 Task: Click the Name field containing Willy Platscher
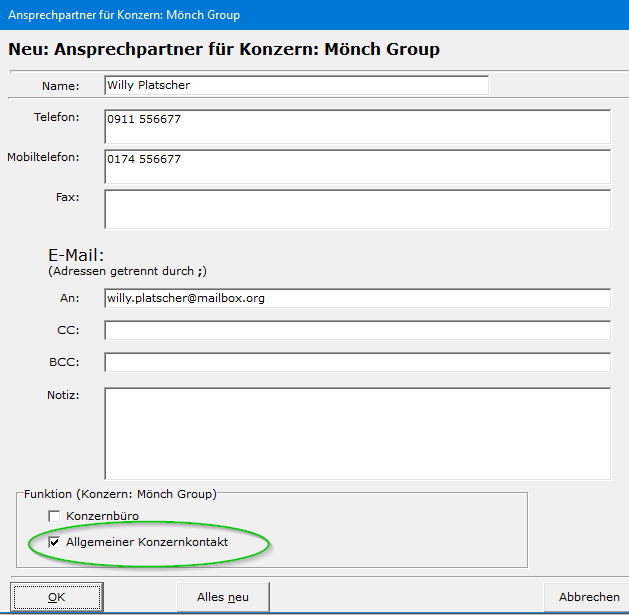click(296, 86)
